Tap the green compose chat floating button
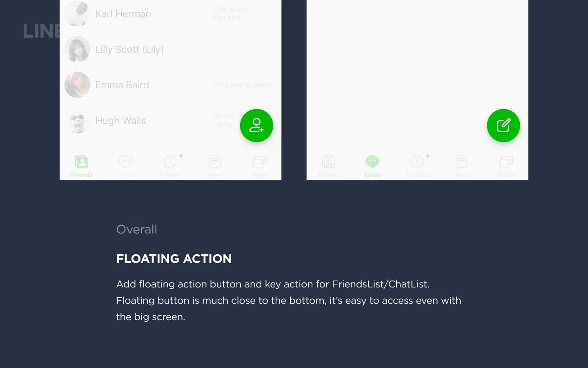 tap(503, 126)
